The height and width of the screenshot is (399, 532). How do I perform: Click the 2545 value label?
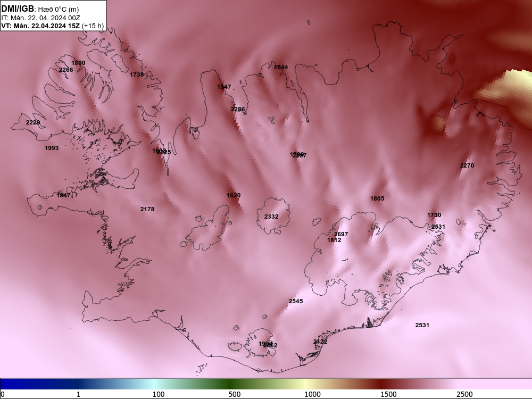tap(296, 301)
